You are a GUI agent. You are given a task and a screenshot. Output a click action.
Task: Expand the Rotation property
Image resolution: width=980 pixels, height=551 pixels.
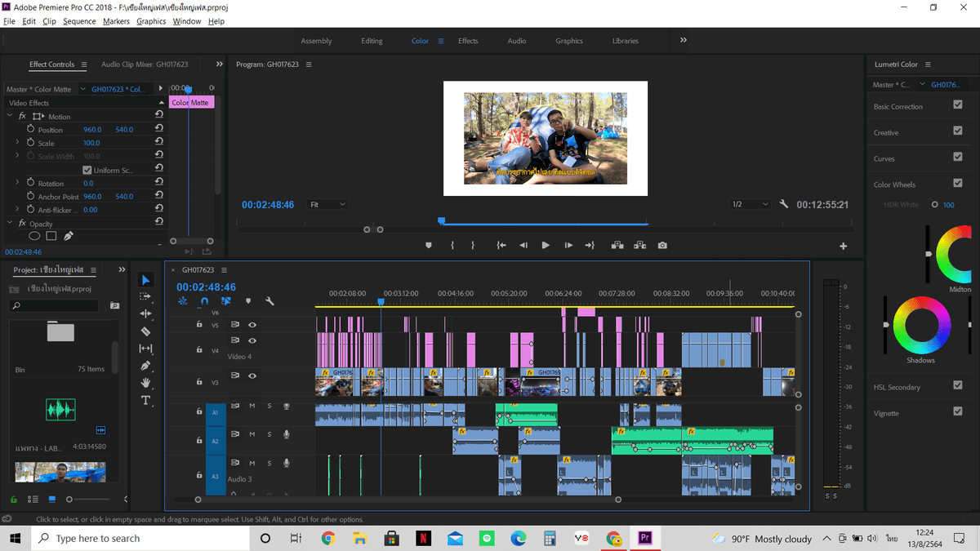click(x=17, y=183)
